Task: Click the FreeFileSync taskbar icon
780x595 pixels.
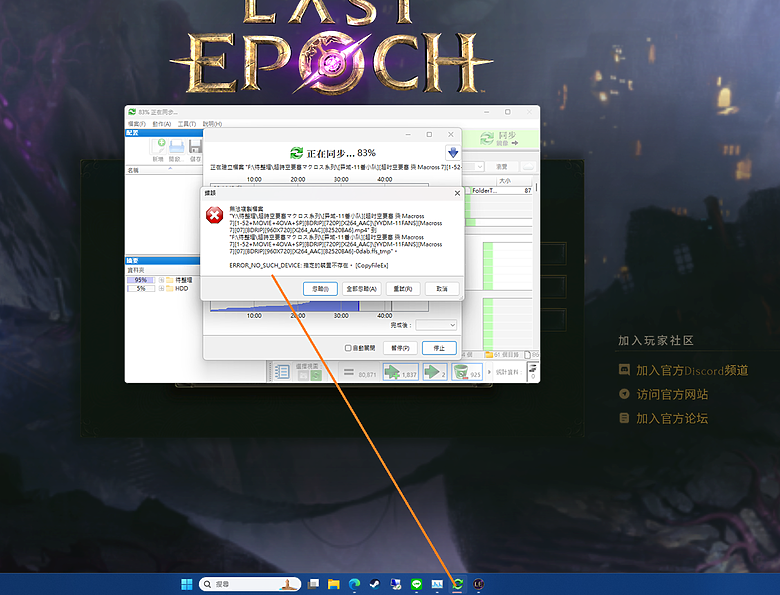Action: [458, 584]
